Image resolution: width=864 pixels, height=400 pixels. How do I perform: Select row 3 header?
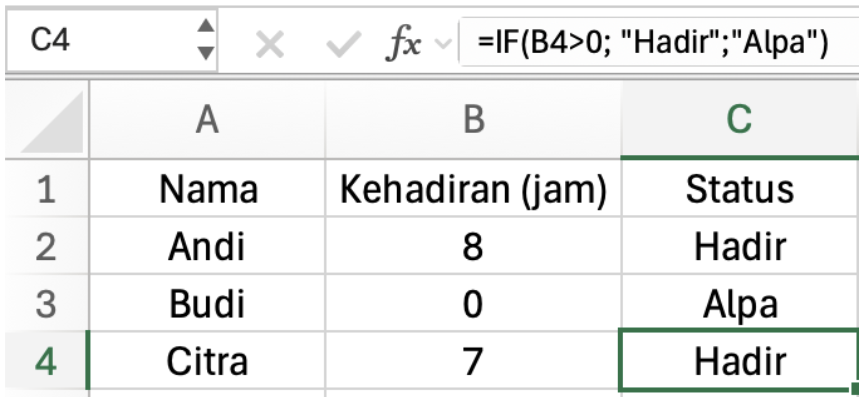[44, 304]
